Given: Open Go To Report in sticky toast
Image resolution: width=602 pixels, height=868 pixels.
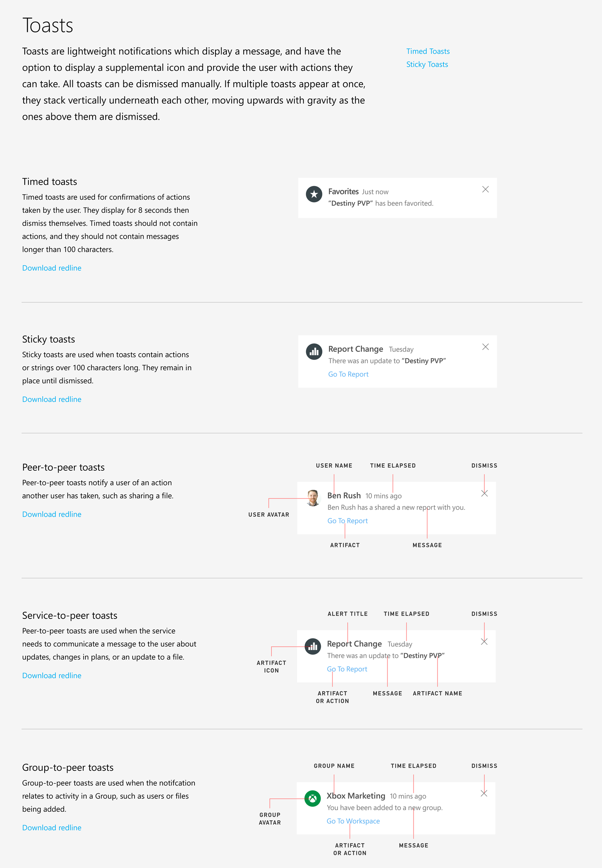Looking at the screenshot, I should click(348, 374).
